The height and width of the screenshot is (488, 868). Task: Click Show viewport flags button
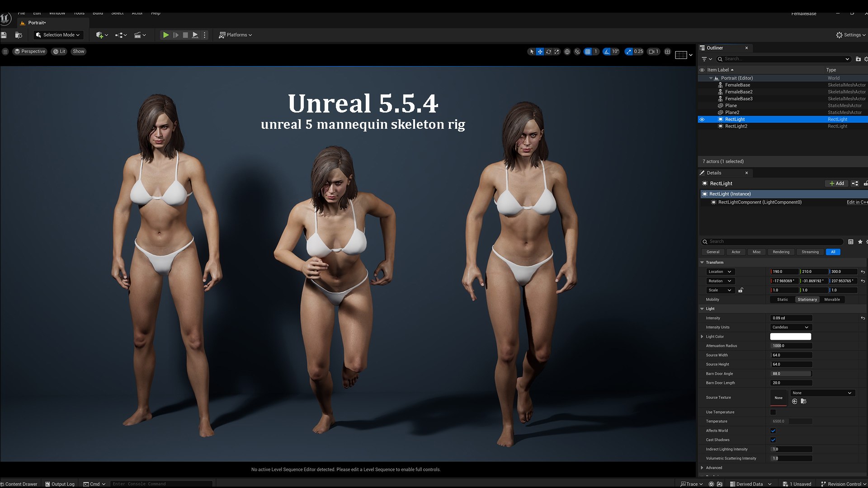pos(79,52)
